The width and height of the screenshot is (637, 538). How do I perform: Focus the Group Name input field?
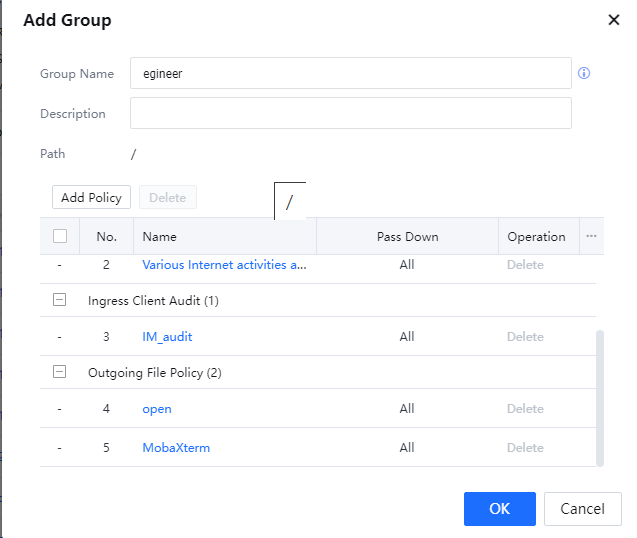tap(350, 73)
